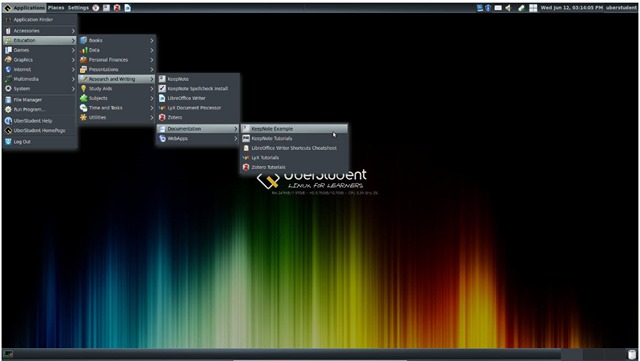Click the Graphics category icon
Screen dimensions: 640x361
coord(8,60)
